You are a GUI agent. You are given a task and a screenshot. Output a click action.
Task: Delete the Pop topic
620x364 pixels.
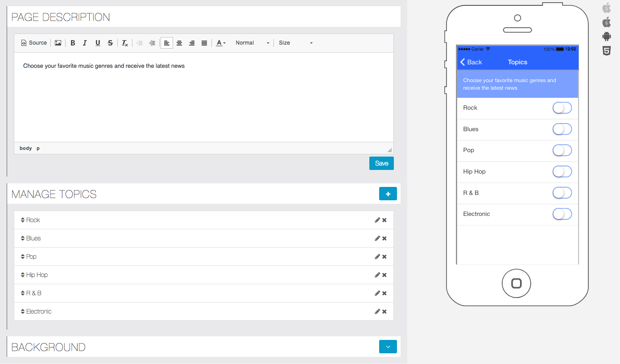click(x=384, y=256)
